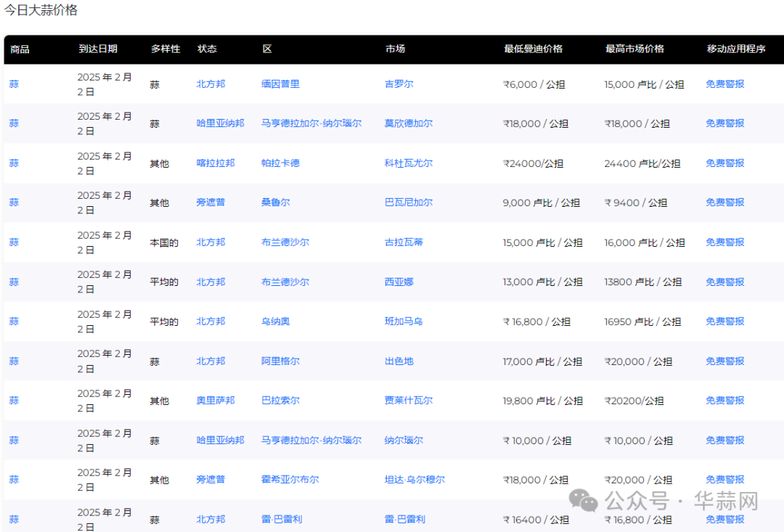Viewport: 784px width, 532px height.
Task: Open the 乌纳奥 district link
Action: [x=275, y=322]
